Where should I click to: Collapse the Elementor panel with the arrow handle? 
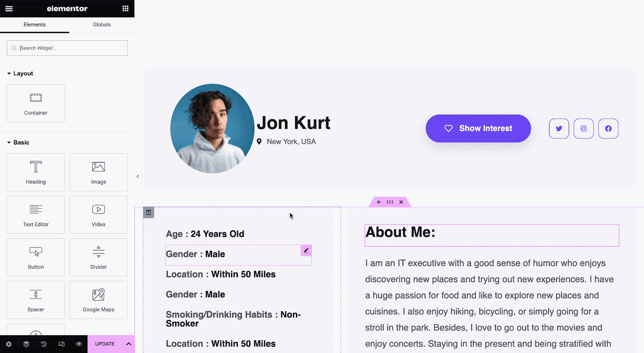click(138, 176)
